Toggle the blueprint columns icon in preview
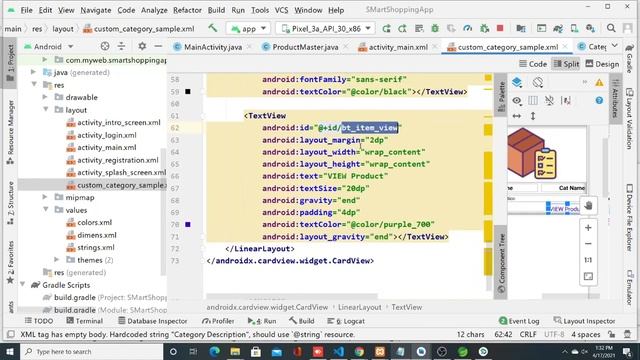This screenshot has width=640, height=360. click(533, 100)
